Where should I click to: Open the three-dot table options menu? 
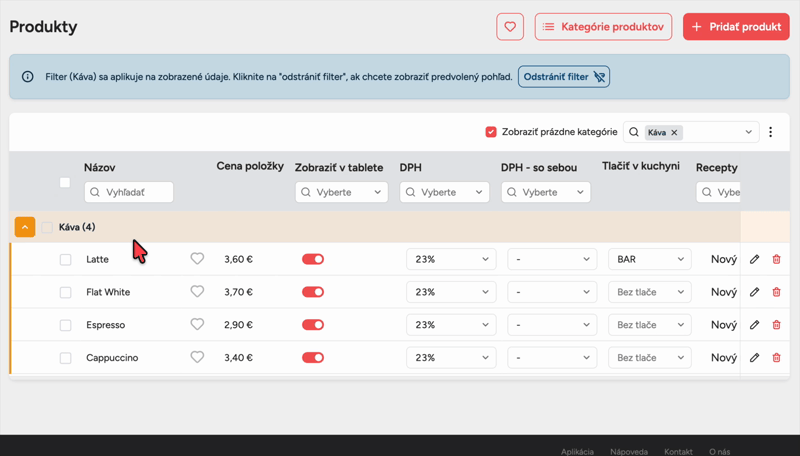770,132
